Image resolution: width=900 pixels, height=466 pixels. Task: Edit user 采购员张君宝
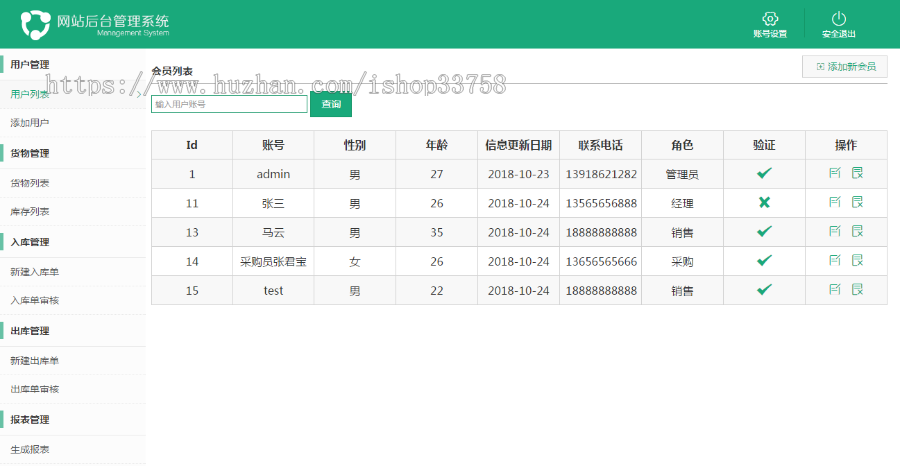835,261
